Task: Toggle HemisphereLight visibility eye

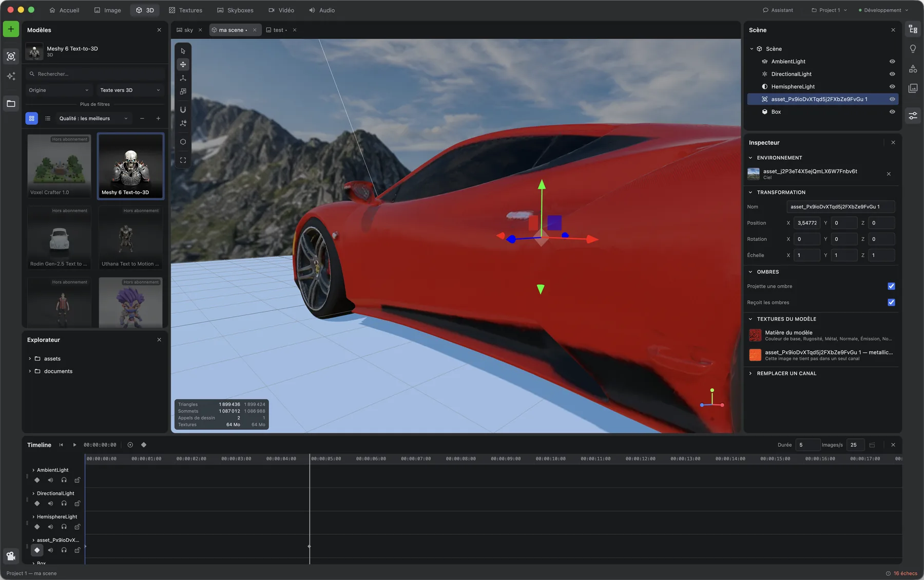Action: [892, 87]
